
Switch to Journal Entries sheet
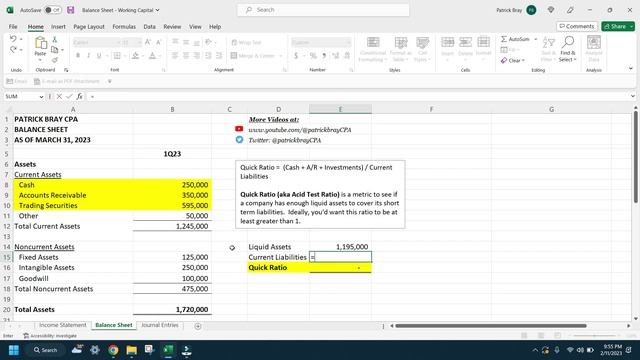[160, 325]
